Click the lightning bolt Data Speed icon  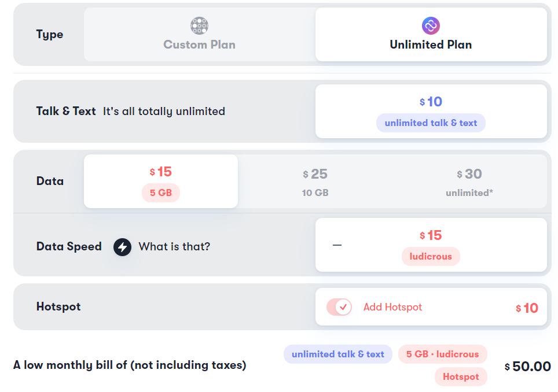point(122,247)
